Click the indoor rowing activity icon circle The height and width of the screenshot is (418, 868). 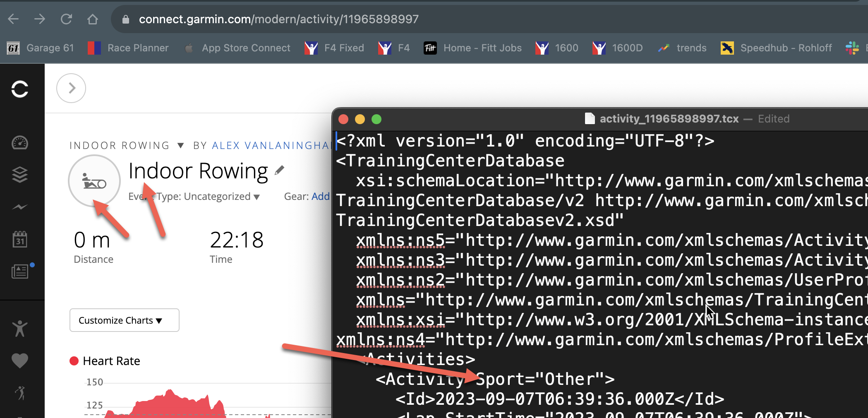click(94, 181)
